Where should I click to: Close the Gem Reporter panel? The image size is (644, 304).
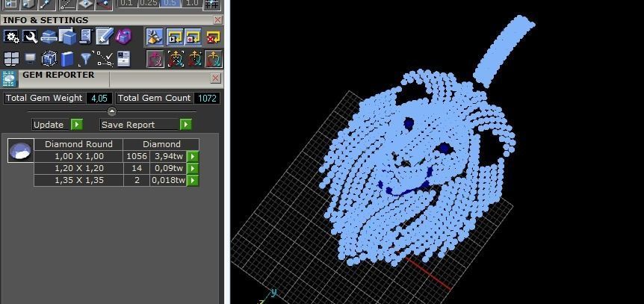coord(216,78)
